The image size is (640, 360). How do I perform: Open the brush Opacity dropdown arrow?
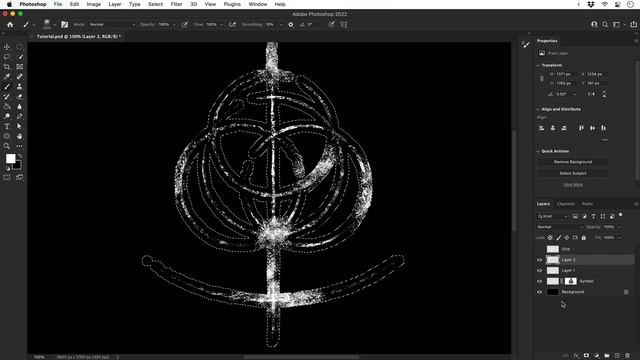click(x=174, y=24)
